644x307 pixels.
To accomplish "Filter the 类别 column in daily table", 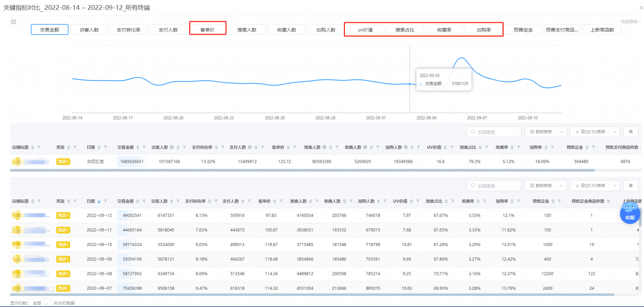I will pos(74,202).
